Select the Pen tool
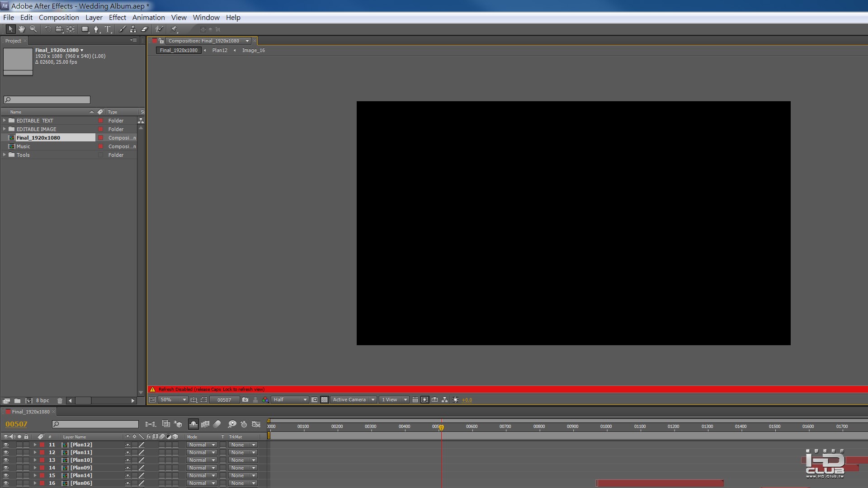868x488 pixels. [x=96, y=29]
